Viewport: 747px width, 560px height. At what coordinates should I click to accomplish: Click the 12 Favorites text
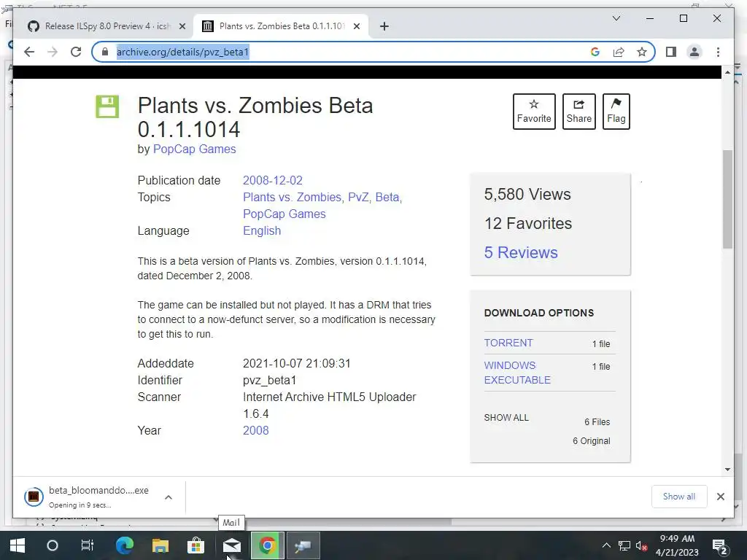click(528, 223)
